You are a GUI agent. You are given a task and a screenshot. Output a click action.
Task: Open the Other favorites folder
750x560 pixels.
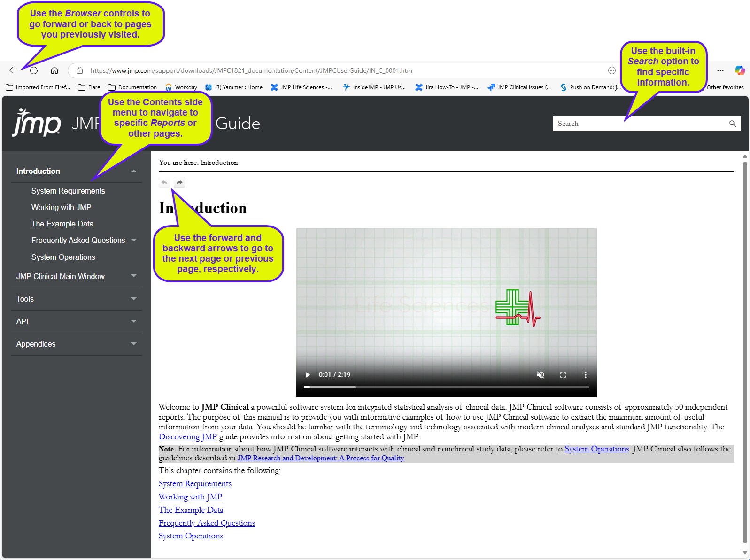725,87
